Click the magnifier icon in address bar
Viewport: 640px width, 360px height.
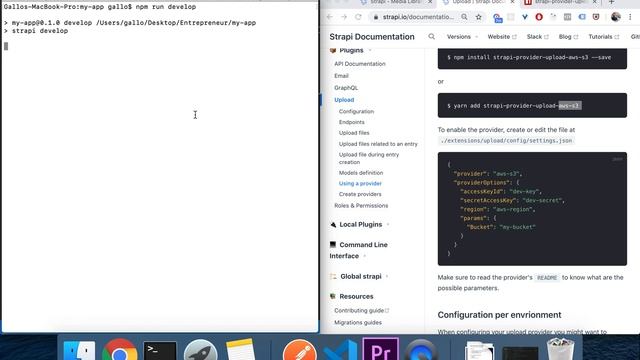pyautogui.click(x=464, y=17)
